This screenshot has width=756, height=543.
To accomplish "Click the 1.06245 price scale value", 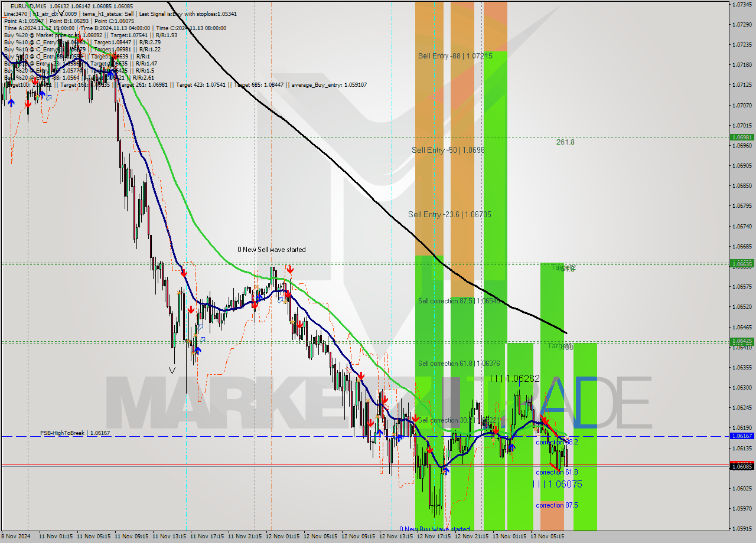I will [x=742, y=407].
